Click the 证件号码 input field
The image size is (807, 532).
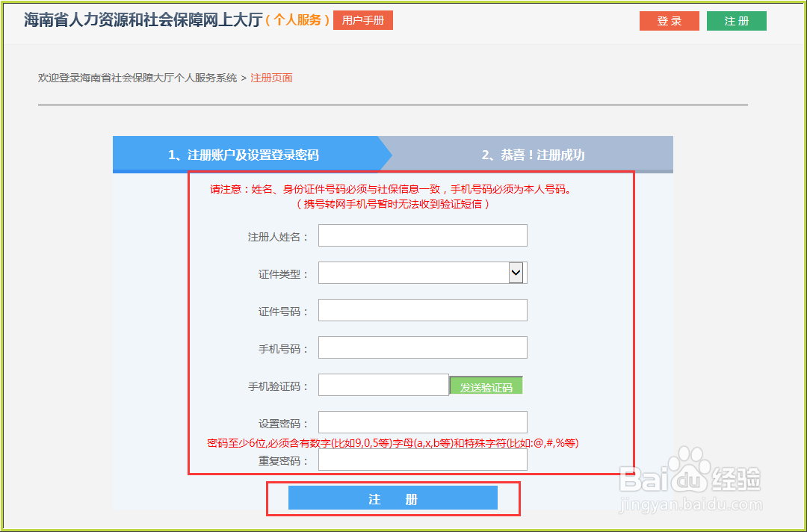click(422, 309)
